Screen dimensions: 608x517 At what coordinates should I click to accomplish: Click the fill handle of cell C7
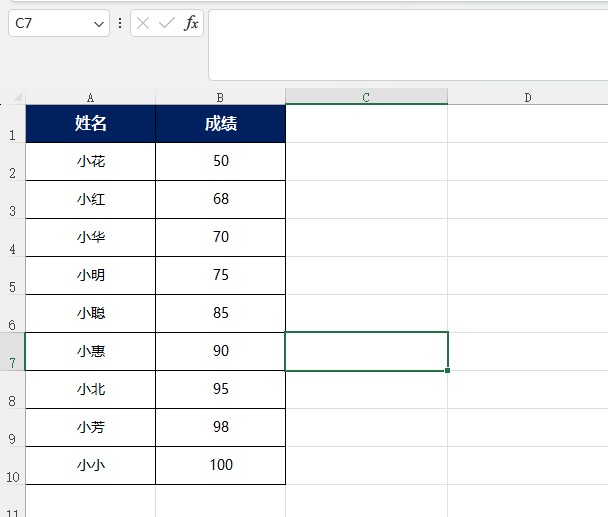[x=447, y=370]
